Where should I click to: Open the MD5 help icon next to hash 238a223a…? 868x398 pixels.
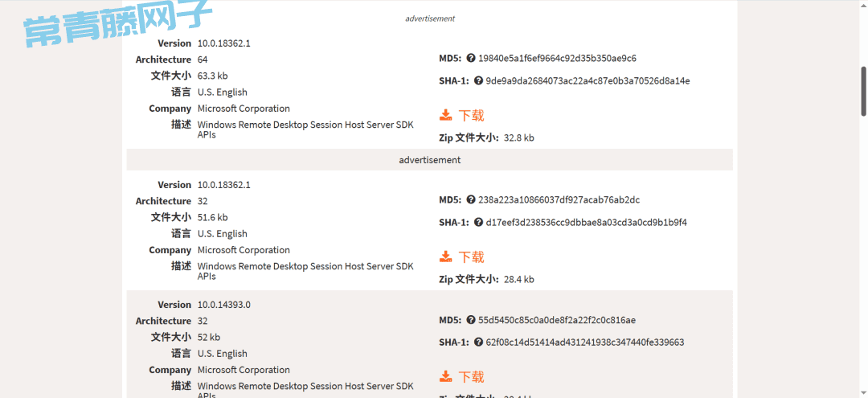pyautogui.click(x=471, y=200)
